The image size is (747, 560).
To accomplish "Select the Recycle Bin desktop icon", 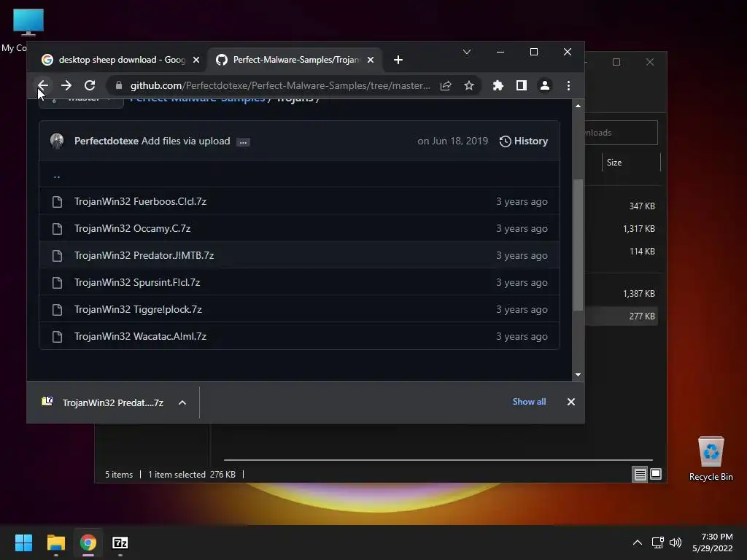I will tap(711, 459).
